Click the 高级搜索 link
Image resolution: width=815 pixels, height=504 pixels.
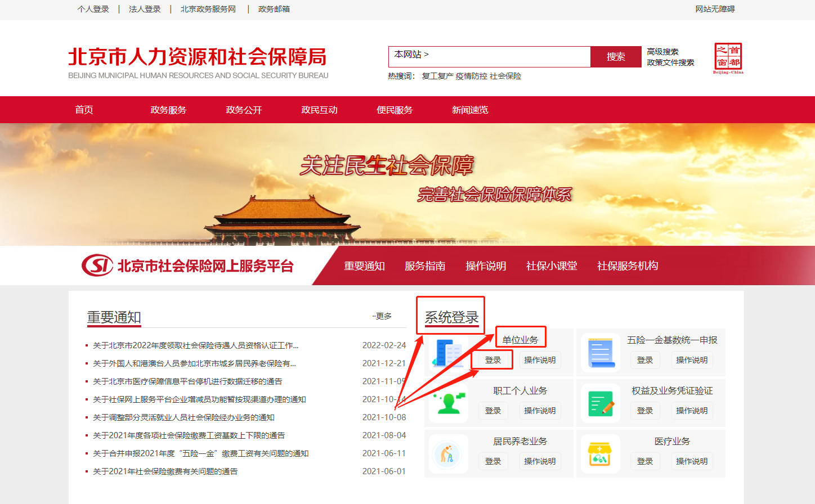[662, 52]
